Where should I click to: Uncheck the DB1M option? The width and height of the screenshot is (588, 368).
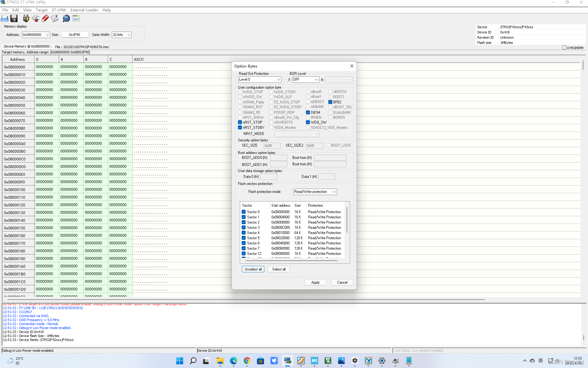(x=308, y=113)
